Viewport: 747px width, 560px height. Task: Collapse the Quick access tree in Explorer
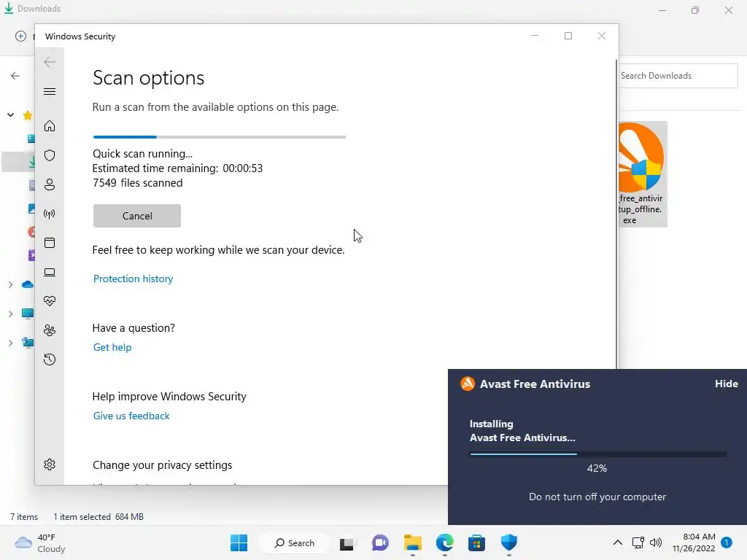(x=10, y=114)
